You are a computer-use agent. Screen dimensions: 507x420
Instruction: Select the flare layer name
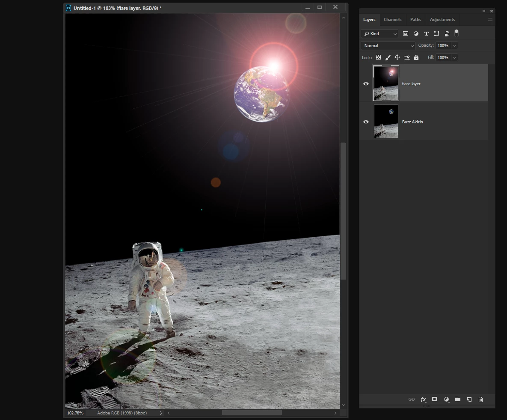coord(411,83)
